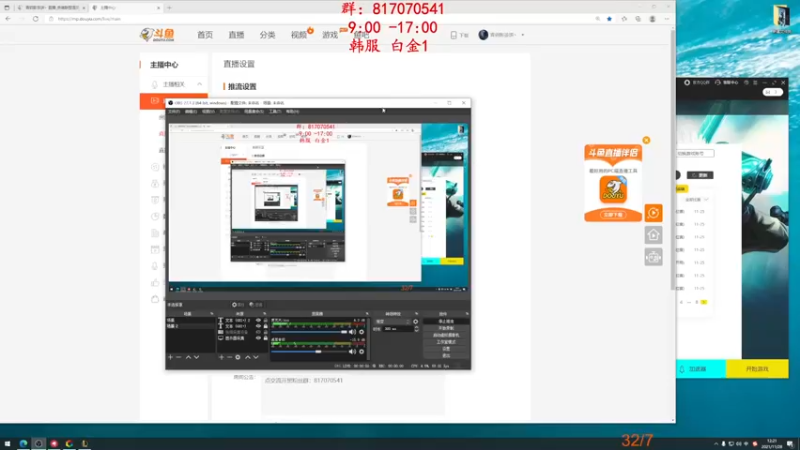The width and height of the screenshot is (800, 450).
Task: Adjust the transition duration stepper arrows
Action: coord(416,329)
